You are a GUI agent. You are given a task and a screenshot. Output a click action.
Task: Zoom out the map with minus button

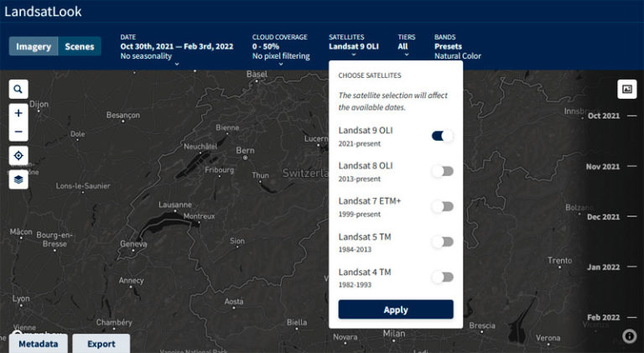coord(18,132)
